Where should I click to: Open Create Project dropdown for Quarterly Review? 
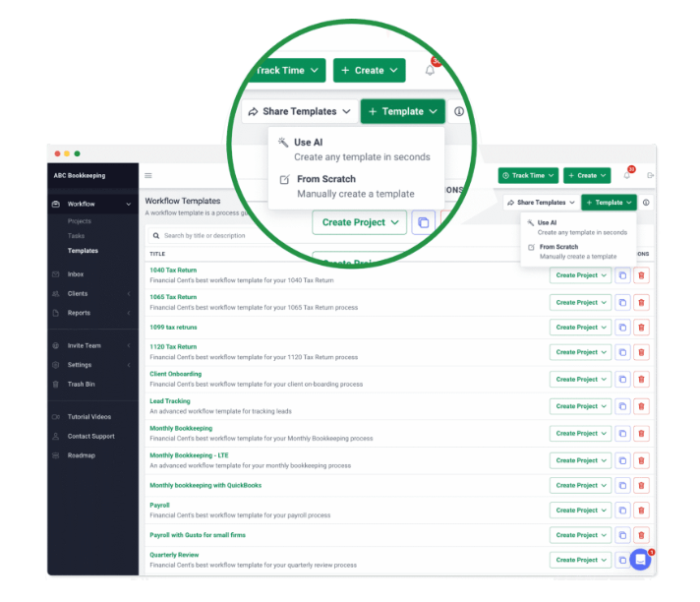[580, 560]
